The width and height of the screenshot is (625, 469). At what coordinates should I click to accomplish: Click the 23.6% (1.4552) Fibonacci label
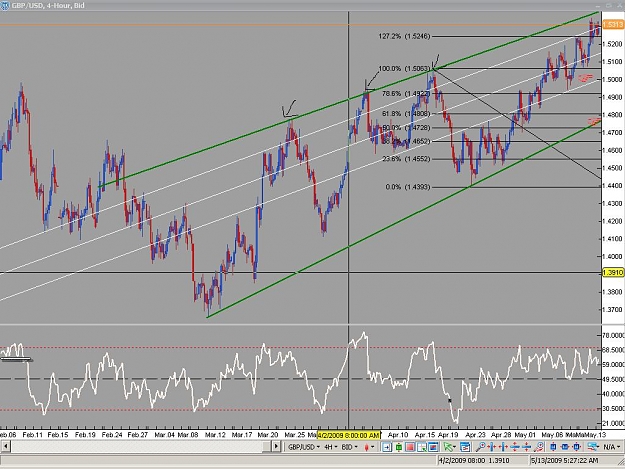click(406, 159)
